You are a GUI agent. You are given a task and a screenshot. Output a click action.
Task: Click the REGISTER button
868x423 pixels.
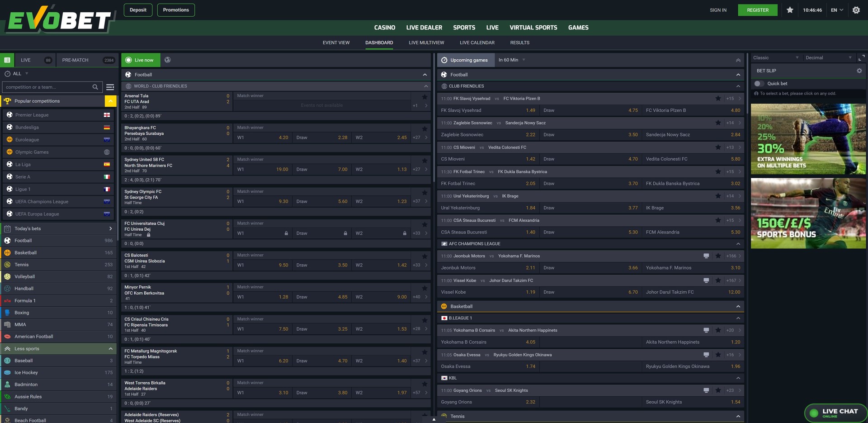coord(758,10)
